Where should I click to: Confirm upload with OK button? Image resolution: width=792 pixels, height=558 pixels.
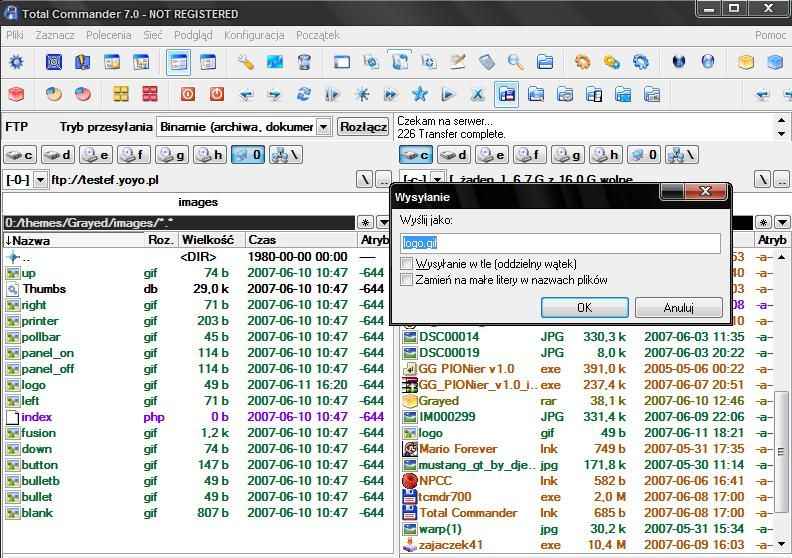[584, 308]
